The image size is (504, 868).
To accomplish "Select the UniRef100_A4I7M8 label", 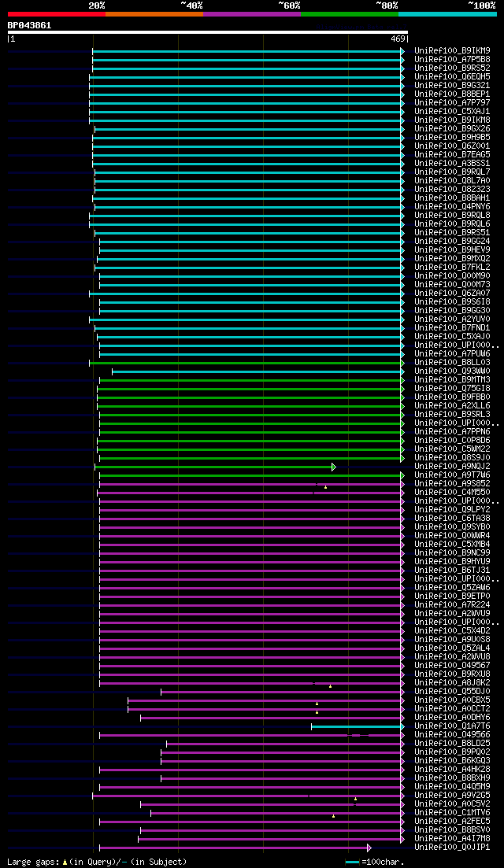I will pyautogui.click(x=452, y=839).
